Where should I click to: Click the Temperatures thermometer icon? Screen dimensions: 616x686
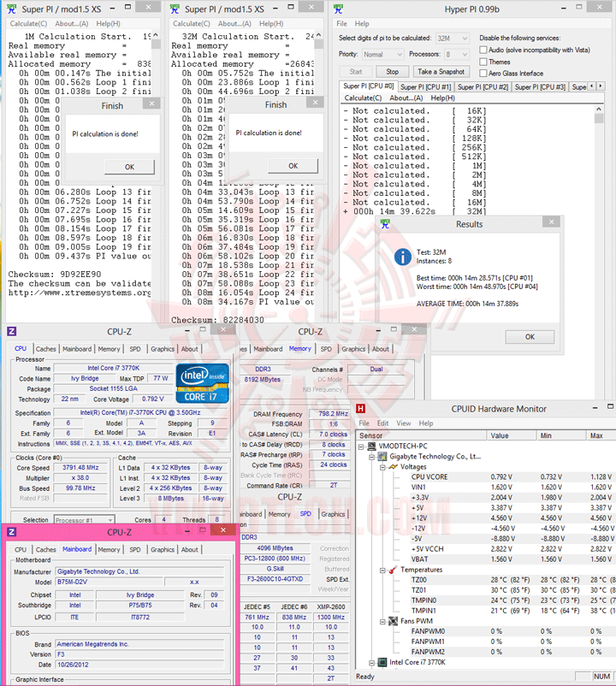tap(394, 570)
